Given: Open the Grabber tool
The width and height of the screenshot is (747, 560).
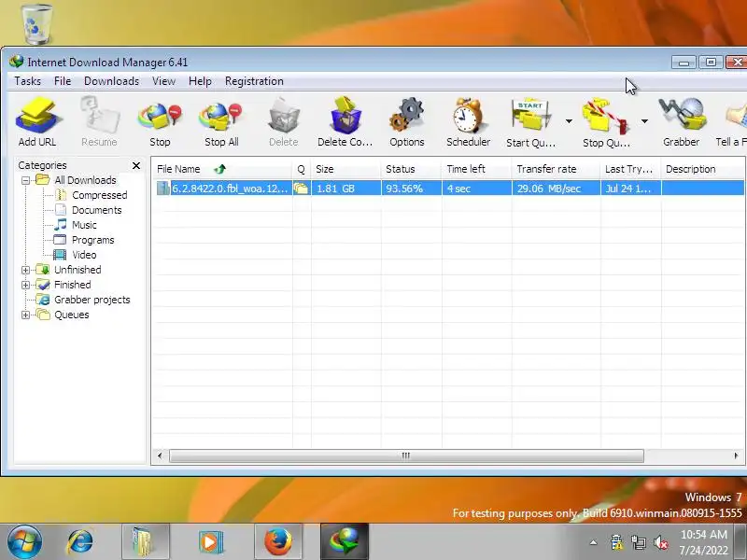Looking at the screenshot, I should tap(682, 121).
